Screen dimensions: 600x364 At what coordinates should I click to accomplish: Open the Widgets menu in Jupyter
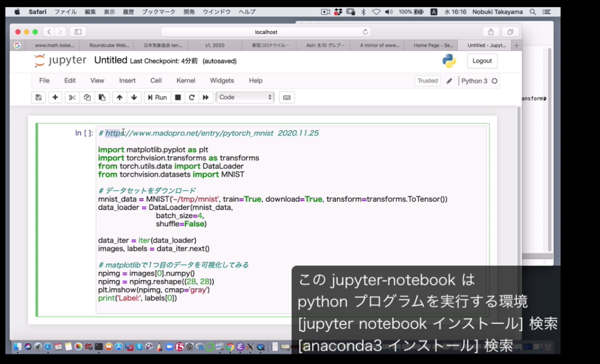tap(222, 81)
